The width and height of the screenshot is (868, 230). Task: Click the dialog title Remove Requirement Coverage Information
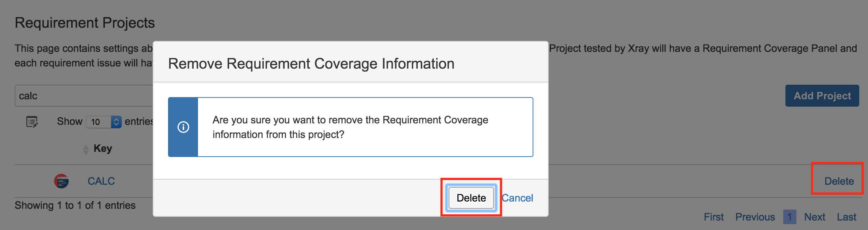coord(311,64)
